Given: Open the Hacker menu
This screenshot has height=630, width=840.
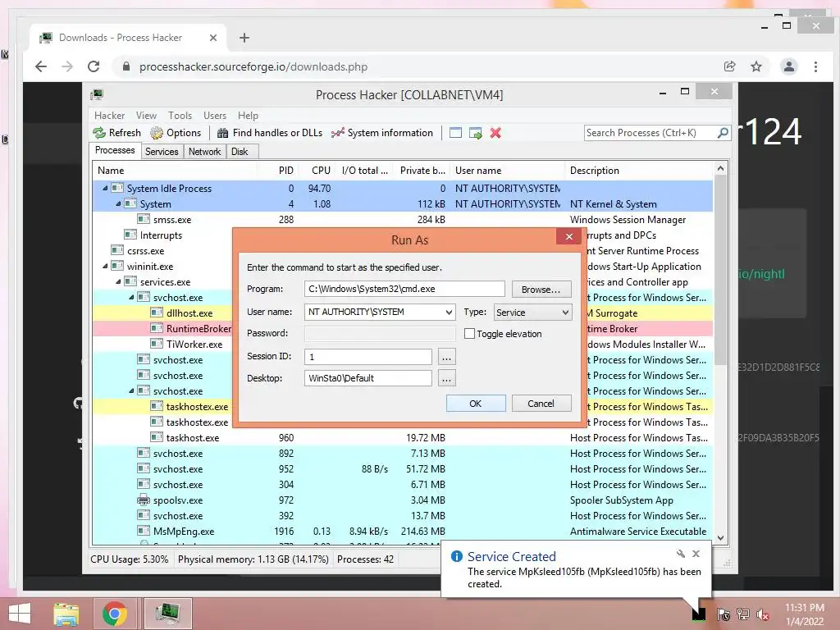Looking at the screenshot, I should pyautogui.click(x=109, y=116).
